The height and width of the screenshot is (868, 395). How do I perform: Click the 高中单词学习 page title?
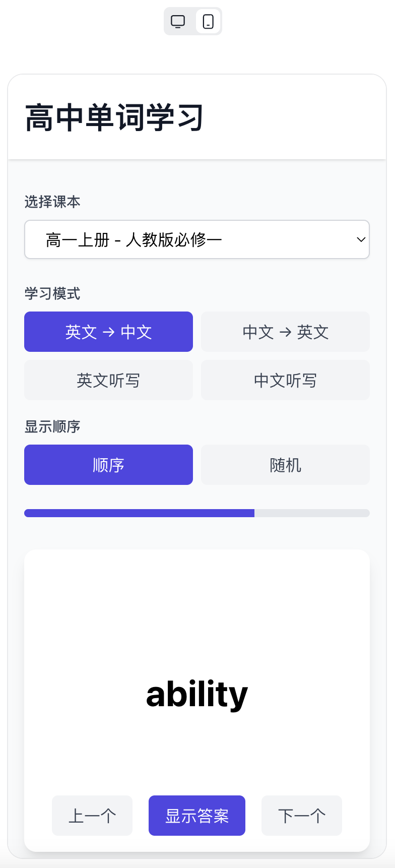[114, 117]
